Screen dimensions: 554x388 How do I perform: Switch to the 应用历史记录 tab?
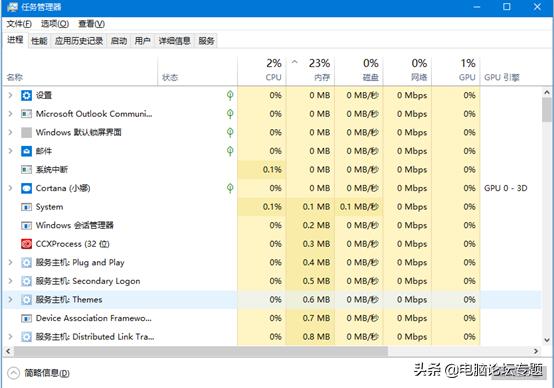[79, 41]
